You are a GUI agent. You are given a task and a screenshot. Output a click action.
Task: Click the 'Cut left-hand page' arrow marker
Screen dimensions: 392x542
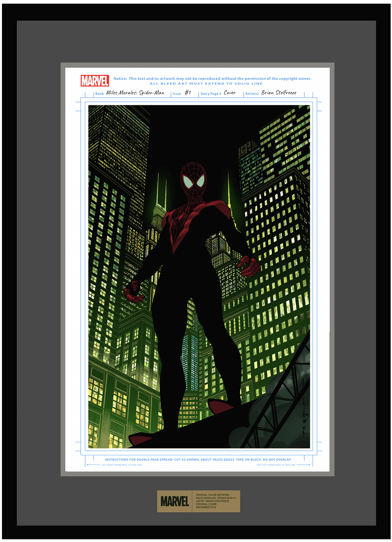coord(303,465)
